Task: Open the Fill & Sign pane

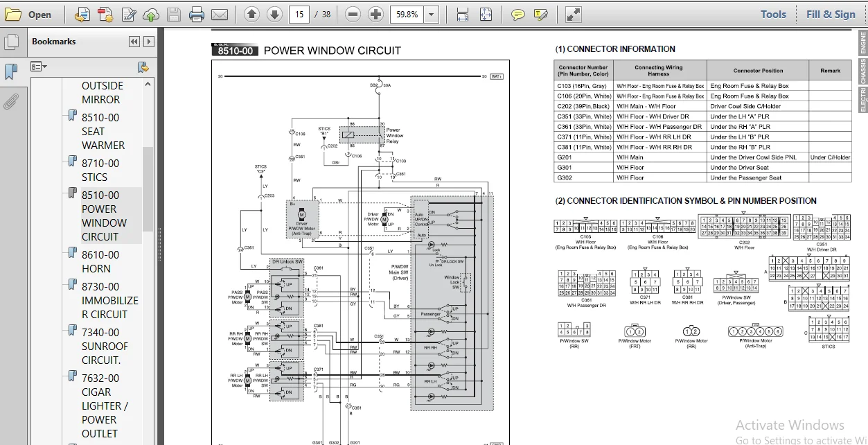Action: (x=831, y=14)
